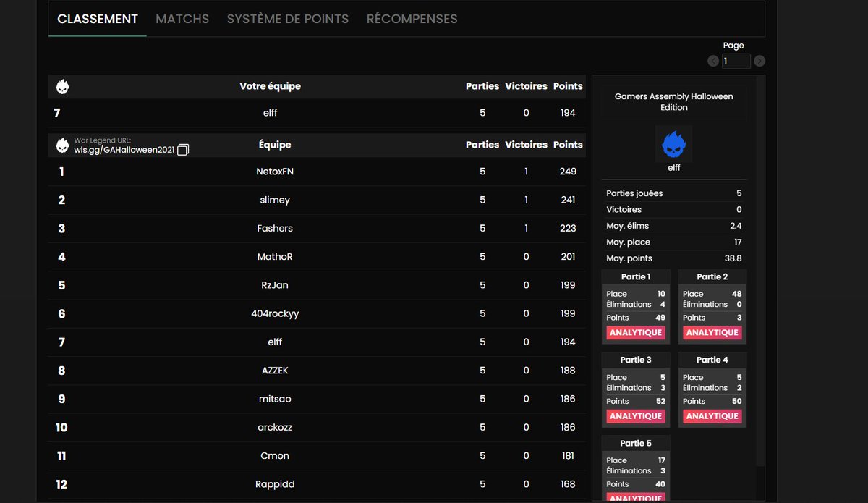Click elff in the Votre équipe row
This screenshot has height=503, width=868.
click(270, 113)
